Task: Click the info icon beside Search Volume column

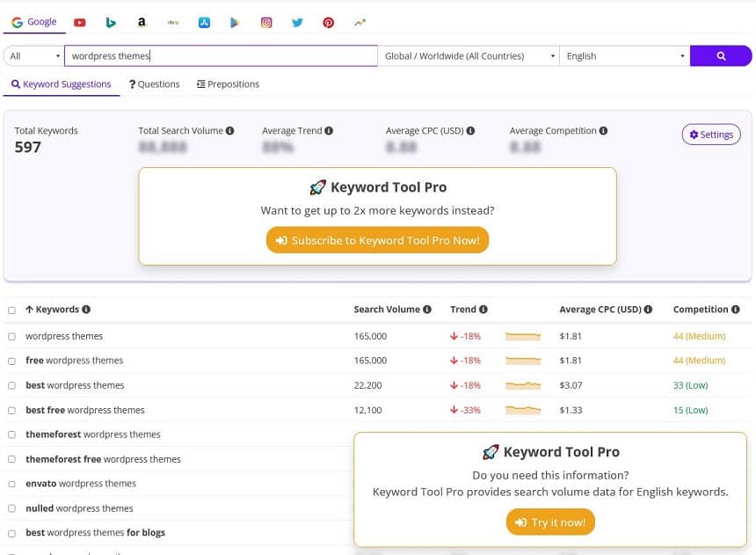Action: click(427, 310)
